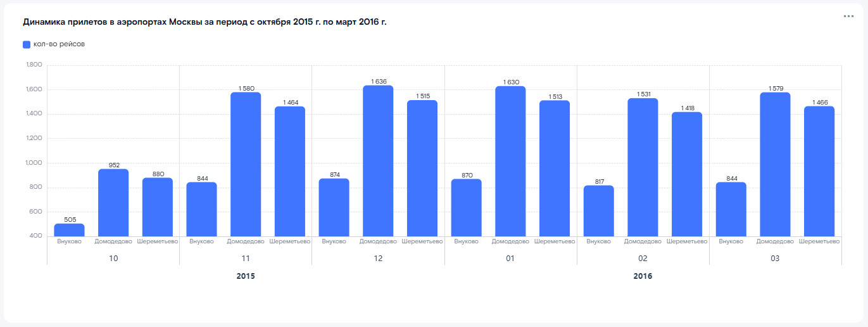Click the month label '12' on the axis
This screenshot has height=327, width=868.
tap(378, 259)
